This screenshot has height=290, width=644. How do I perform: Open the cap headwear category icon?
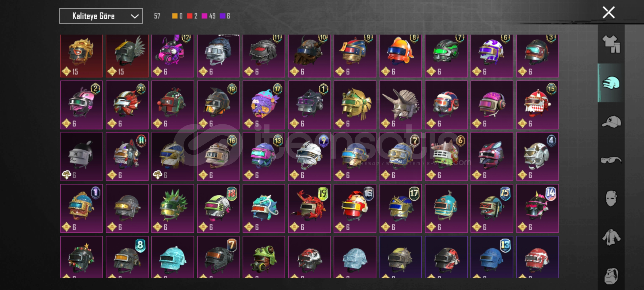611,121
